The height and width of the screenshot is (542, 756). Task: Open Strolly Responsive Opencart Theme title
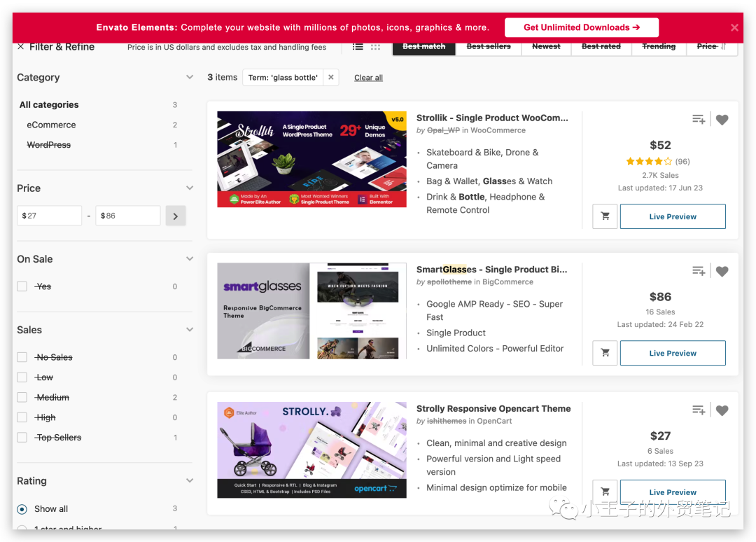pos(493,408)
